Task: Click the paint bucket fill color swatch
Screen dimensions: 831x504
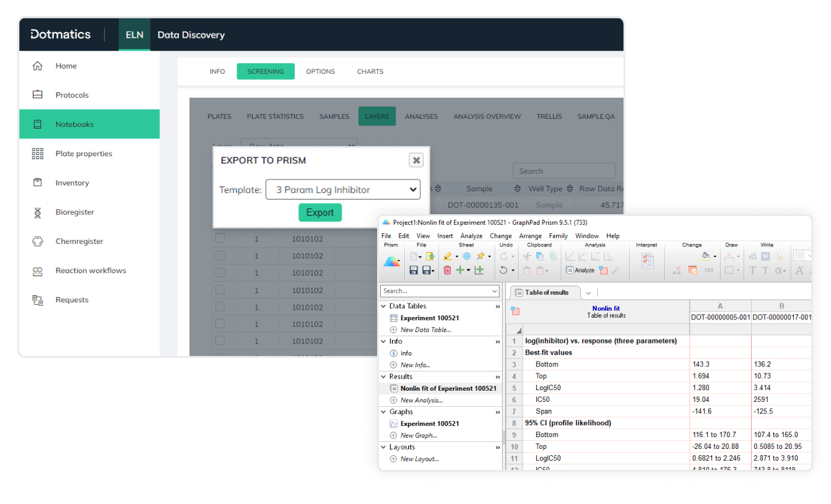Action: pyautogui.click(x=705, y=255)
